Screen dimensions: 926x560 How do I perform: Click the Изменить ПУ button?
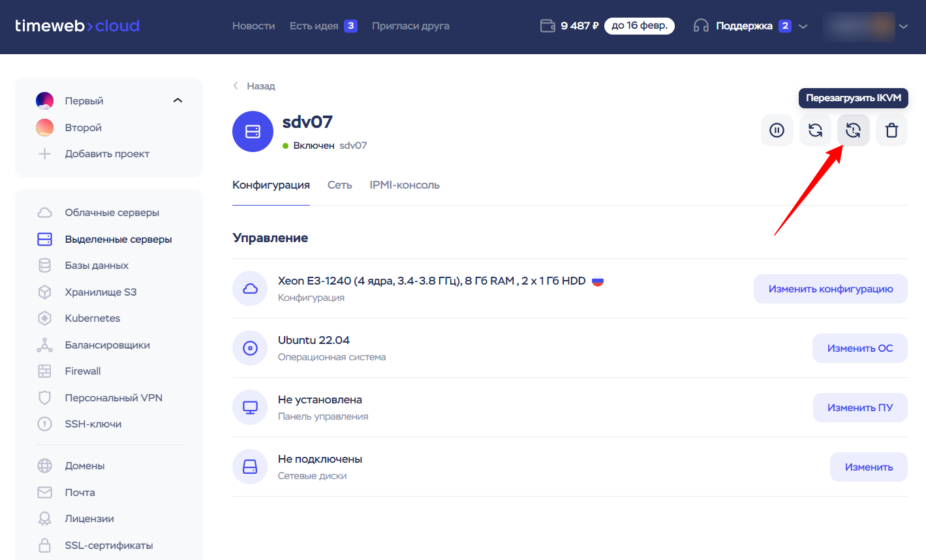pos(859,408)
